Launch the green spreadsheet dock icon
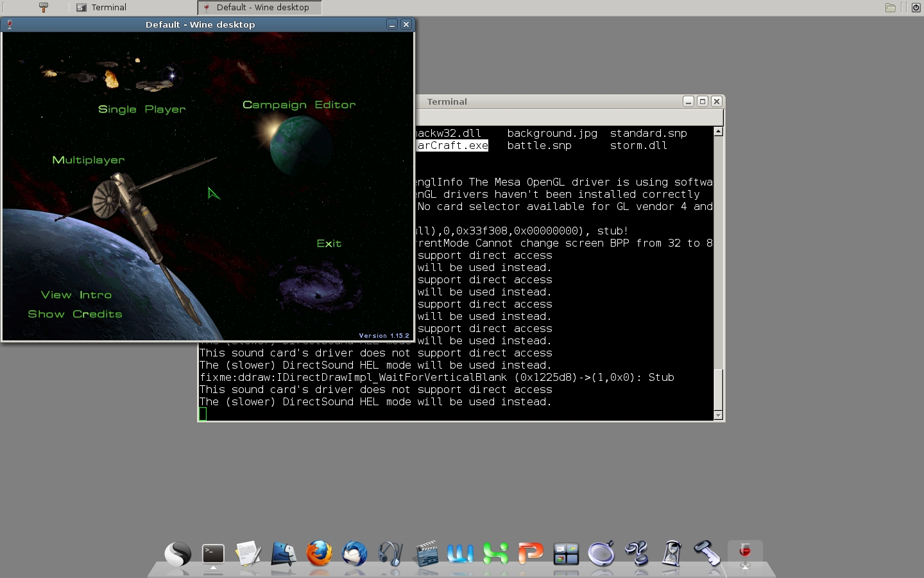The height and width of the screenshot is (578, 924). (x=495, y=554)
